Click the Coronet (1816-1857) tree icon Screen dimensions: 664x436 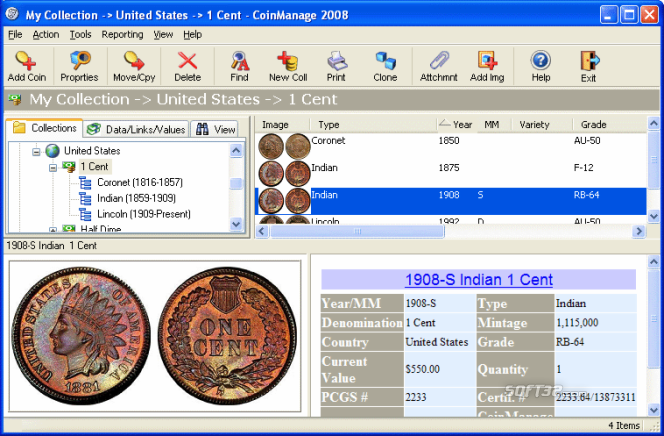[x=85, y=182]
